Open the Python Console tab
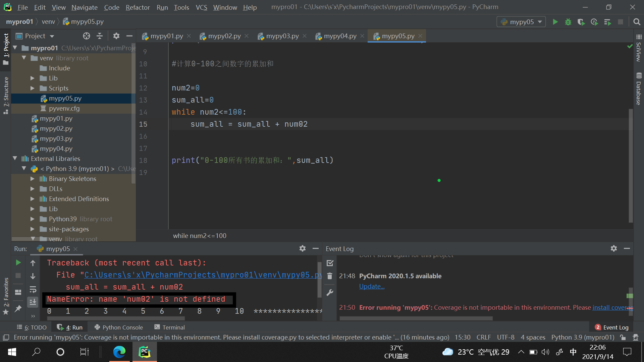Viewport: 644px width, 362px height. point(119,327)
